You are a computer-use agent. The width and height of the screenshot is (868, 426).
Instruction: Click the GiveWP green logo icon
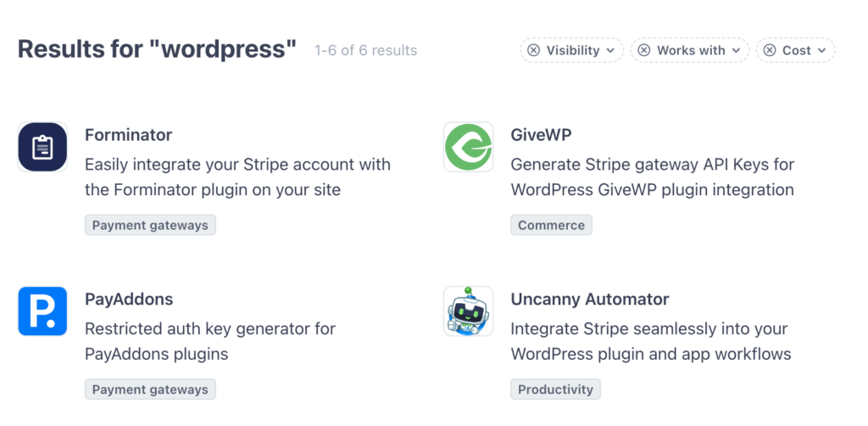pyautogui.click(x=468, y=147)
